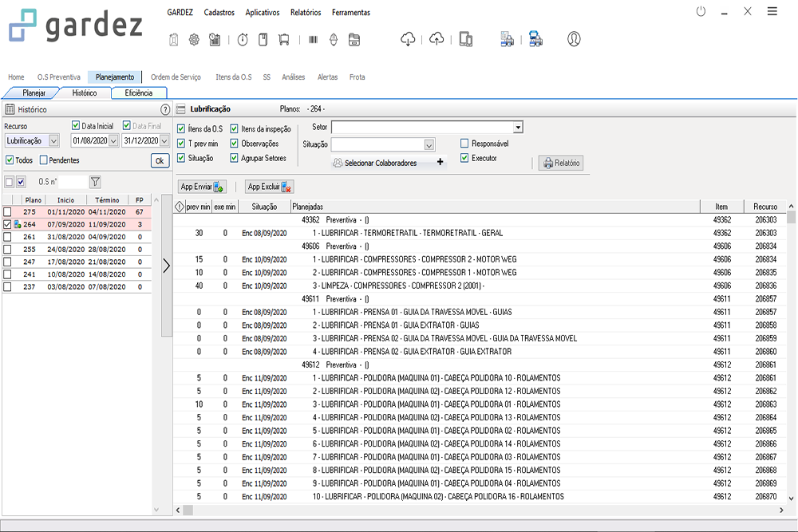Viewport: 798px width, 532px height.
Task: Click the table's vertical scrollbar down arrow
Action: click(x=791, y=499)
